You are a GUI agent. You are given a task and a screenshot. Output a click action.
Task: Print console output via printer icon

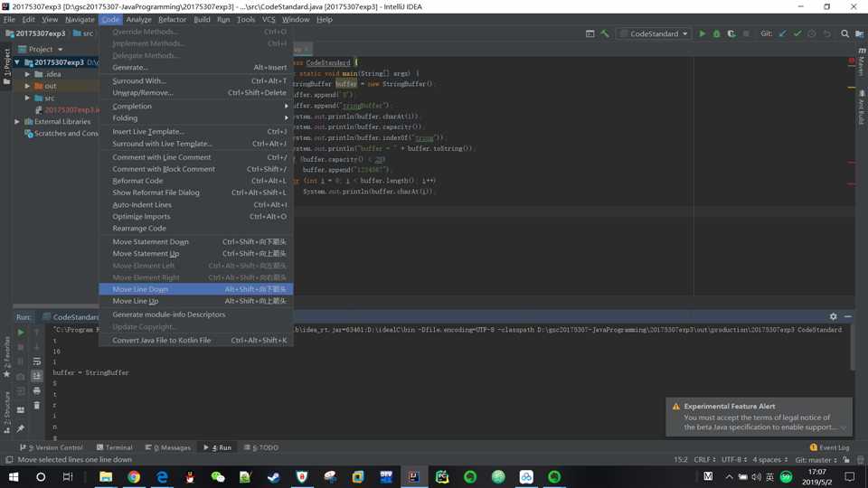(x=36, y=390)
